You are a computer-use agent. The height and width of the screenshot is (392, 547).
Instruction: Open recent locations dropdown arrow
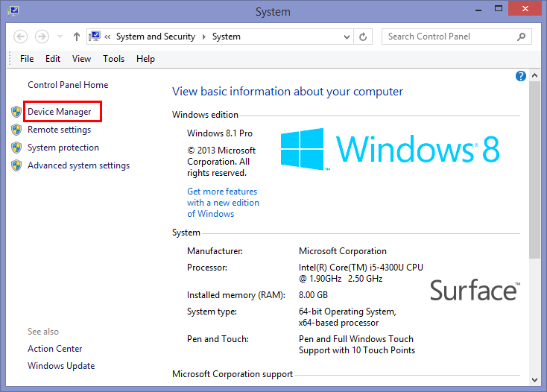pos(60,37)
